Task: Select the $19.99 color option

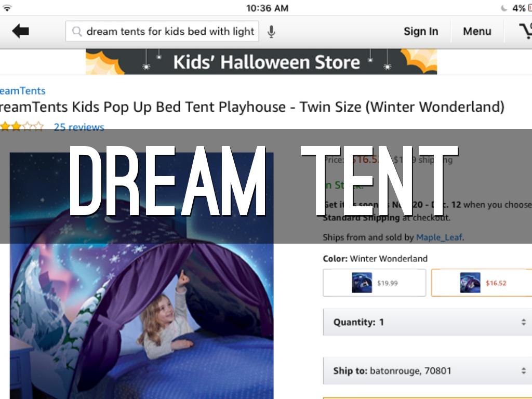Action: pyautogui.click(x=375, y=283)
